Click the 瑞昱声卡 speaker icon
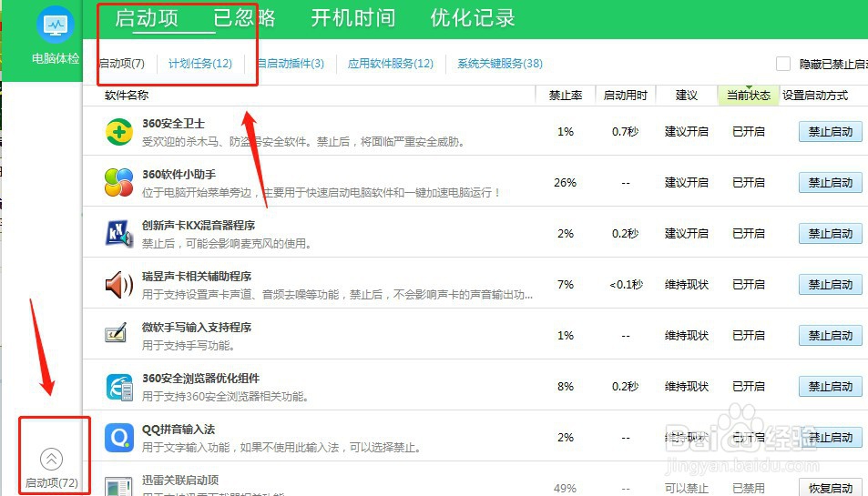This screenshot has height=496, width=868. 119,285
